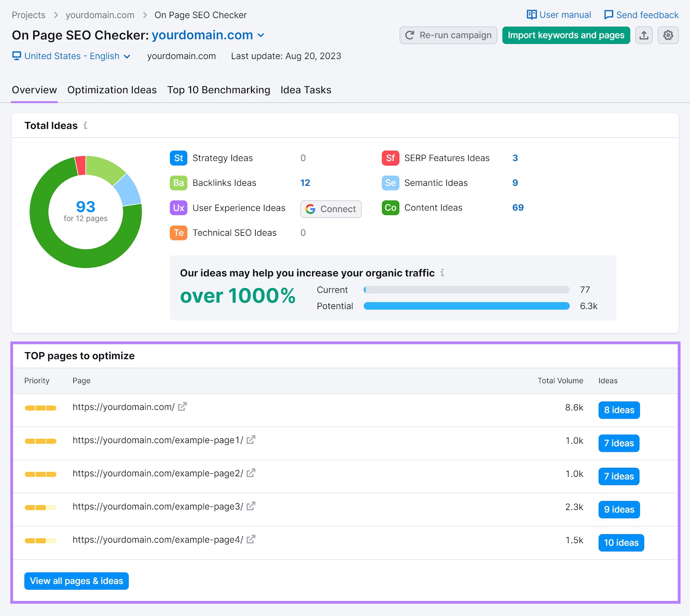Open example-page2 external link icon
Image resolution: width=690 pixels, height=616 pixels.
click(x=251, y=473)
